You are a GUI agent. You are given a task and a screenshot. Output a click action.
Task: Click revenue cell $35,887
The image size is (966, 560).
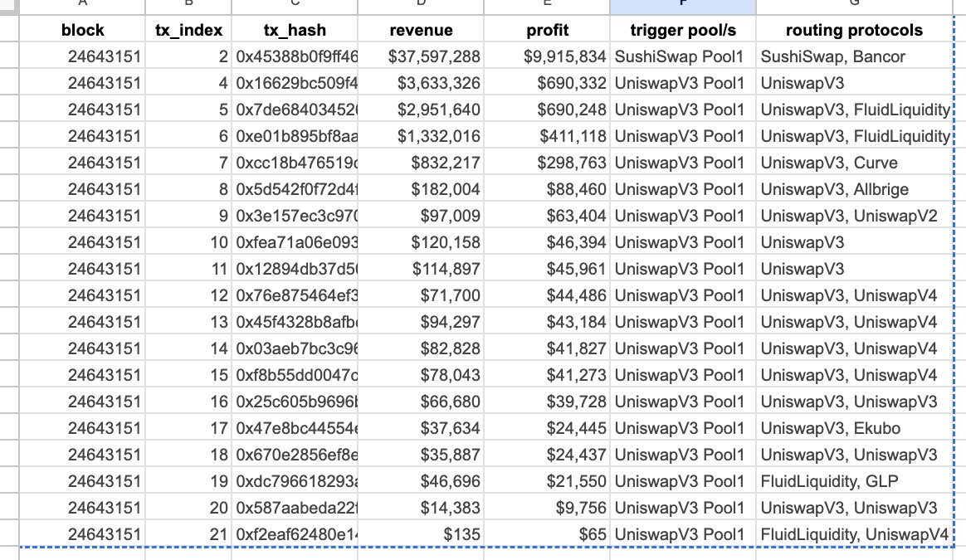421,454
